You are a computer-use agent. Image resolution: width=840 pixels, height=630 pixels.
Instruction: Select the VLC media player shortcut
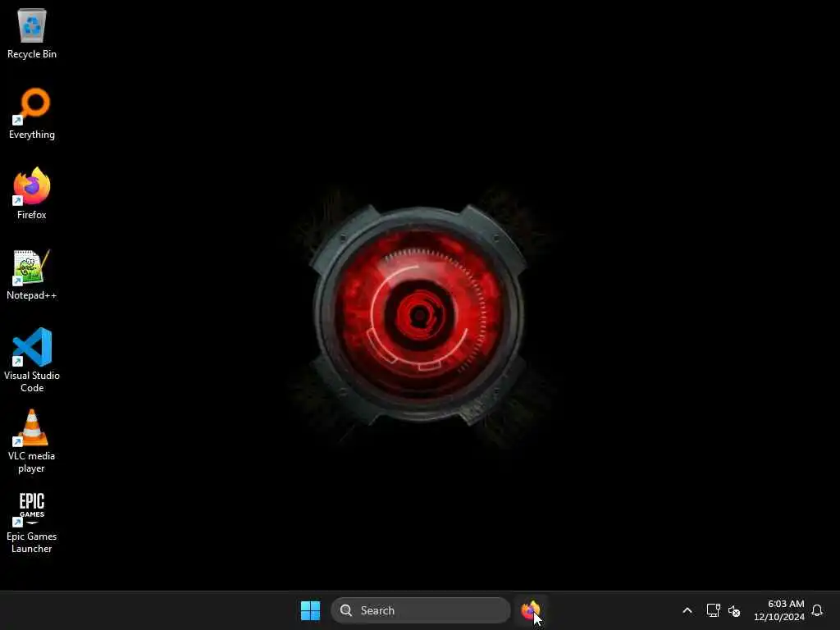[32, 441]
